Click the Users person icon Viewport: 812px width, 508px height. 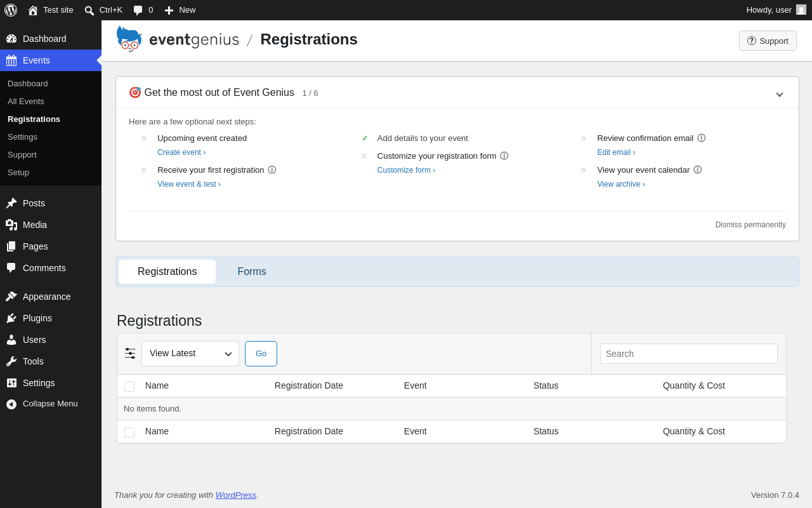(x=11, y=340)
